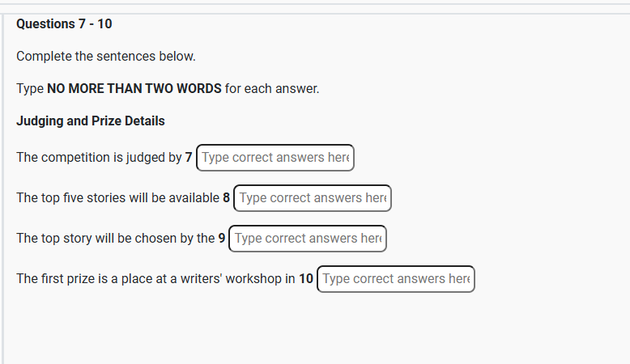Click 'The top five stories will be available' text
This screenshot has width=630, height=364.
point(117,198)
